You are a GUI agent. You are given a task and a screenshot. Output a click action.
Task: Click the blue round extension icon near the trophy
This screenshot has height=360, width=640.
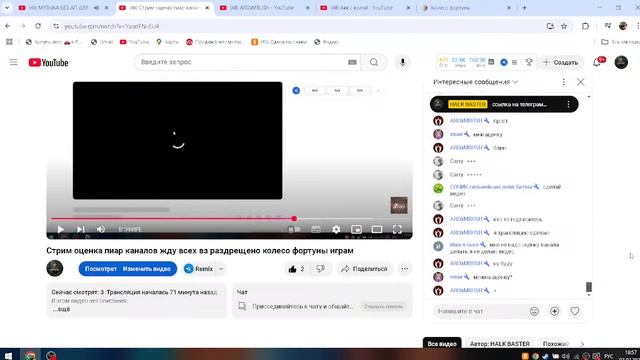tap(504, 62)
